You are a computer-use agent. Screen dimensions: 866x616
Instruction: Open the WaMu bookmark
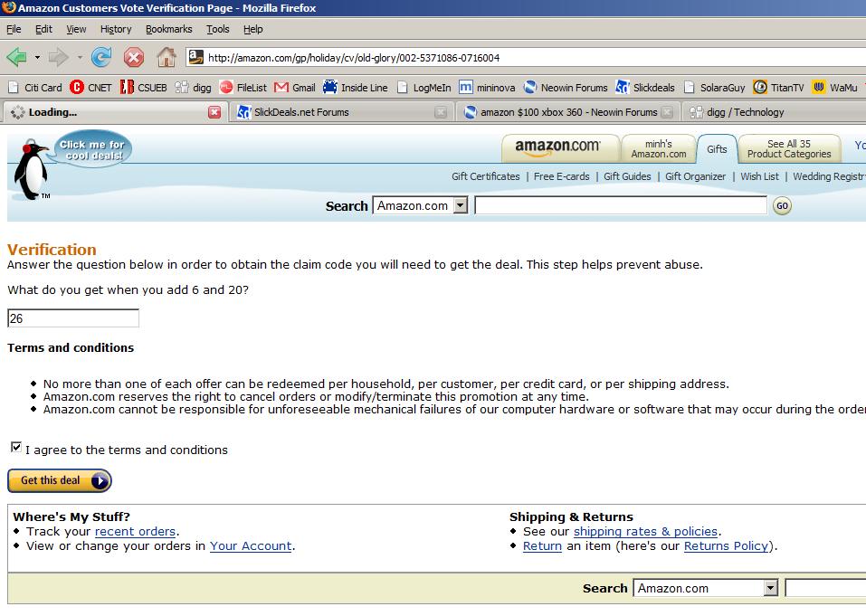tap(835, 87)
